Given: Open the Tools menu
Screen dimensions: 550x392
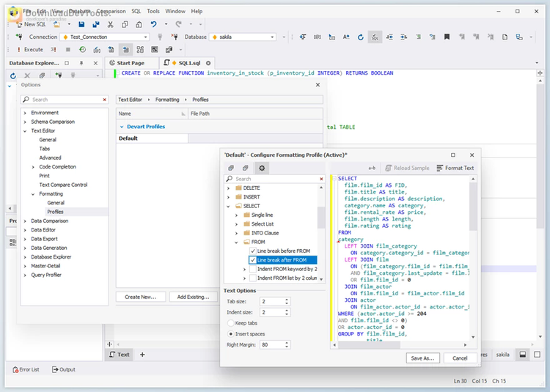Looking at the screenshot, I should pos(153,11).
